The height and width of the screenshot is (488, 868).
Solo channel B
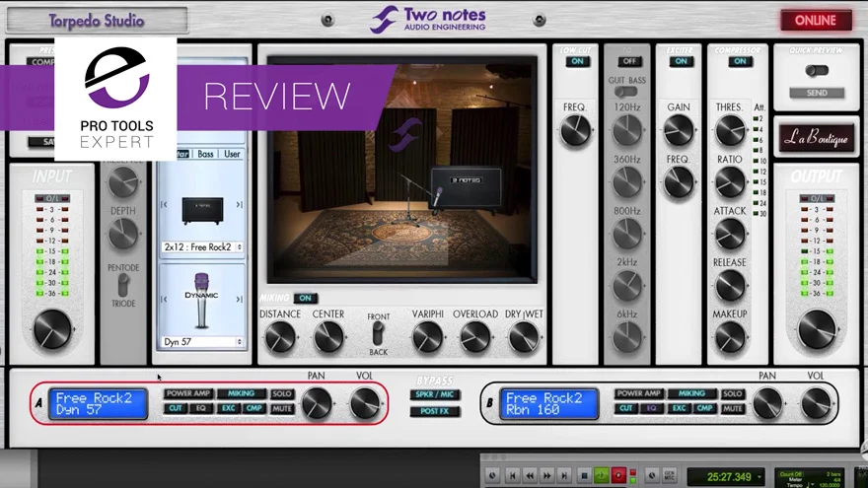(732, 394)
